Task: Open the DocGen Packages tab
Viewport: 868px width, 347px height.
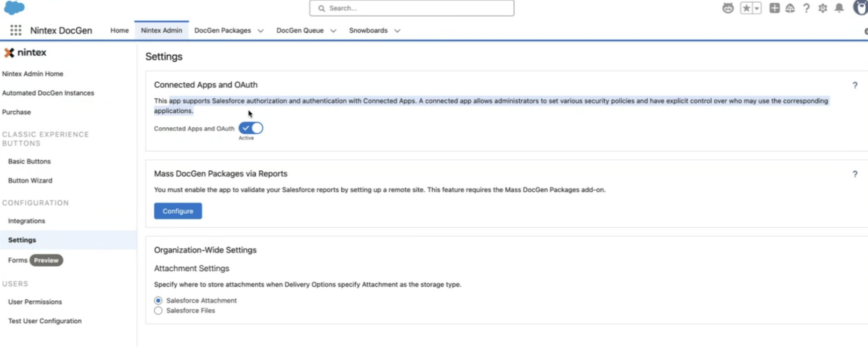Action: click(x=223, y=31)
